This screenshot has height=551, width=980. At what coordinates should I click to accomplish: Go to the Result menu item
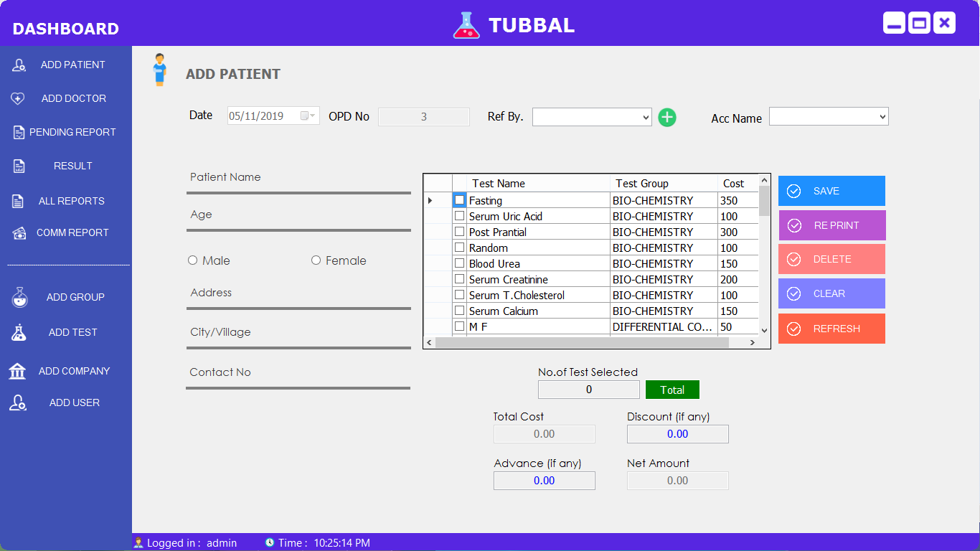coord(73,166)
